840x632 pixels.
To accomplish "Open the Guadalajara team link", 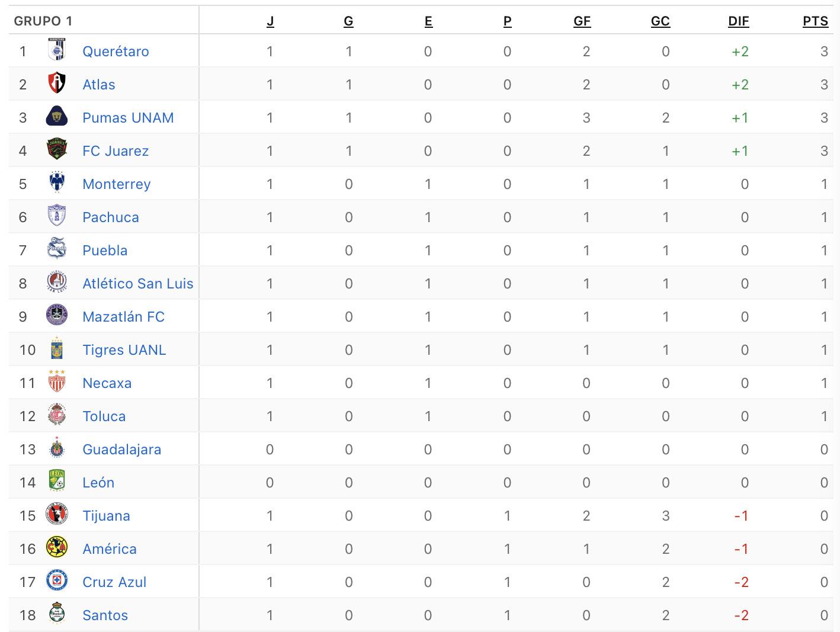I will click(121, 449).
